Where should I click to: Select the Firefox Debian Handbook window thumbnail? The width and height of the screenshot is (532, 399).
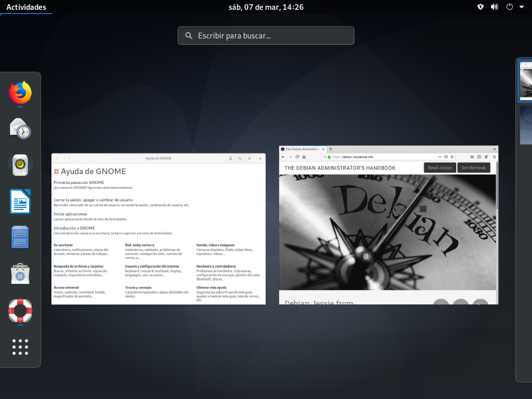pyautogui.click(x=389, y=225)
